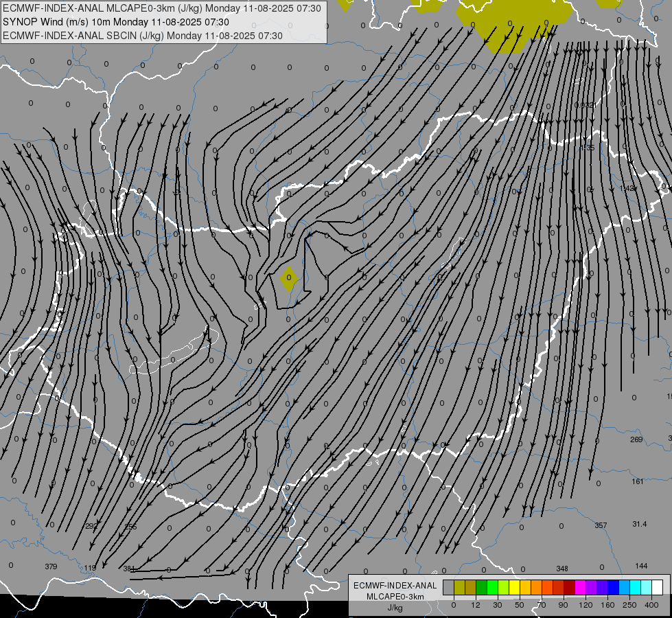Select the dark green legend swatch
This screenshot has height=618, width=672.
pos(482,587)
